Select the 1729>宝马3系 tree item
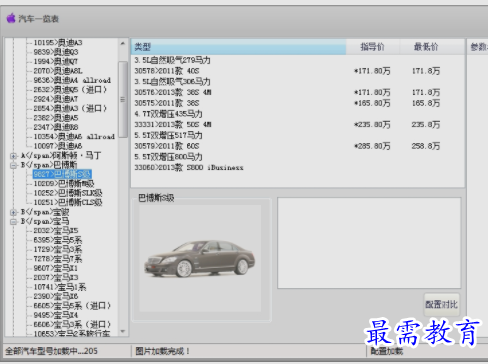Image resolution: width=488 pixels, height=364 pixels. (x=58, y=249)
